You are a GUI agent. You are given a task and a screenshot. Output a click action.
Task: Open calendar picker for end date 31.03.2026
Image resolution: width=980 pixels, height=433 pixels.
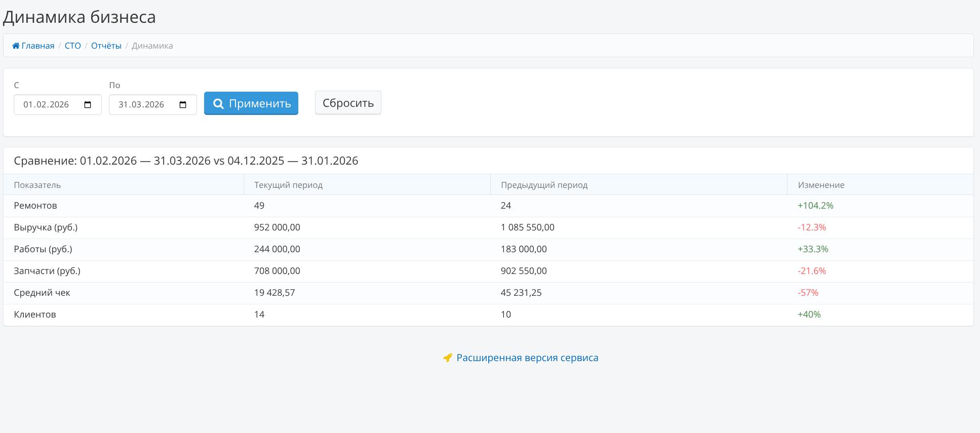(x=183, y=105)
